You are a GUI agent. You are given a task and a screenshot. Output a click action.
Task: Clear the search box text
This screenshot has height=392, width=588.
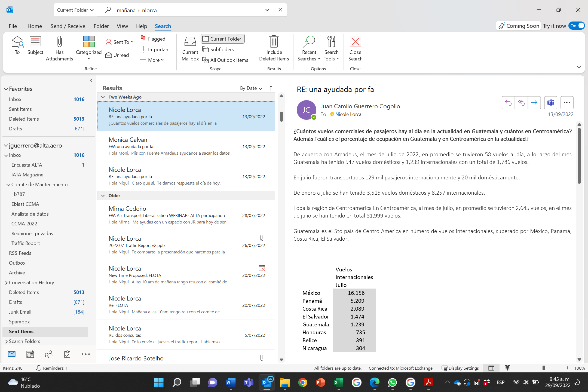pyautogui.click(x=280, y=10)
